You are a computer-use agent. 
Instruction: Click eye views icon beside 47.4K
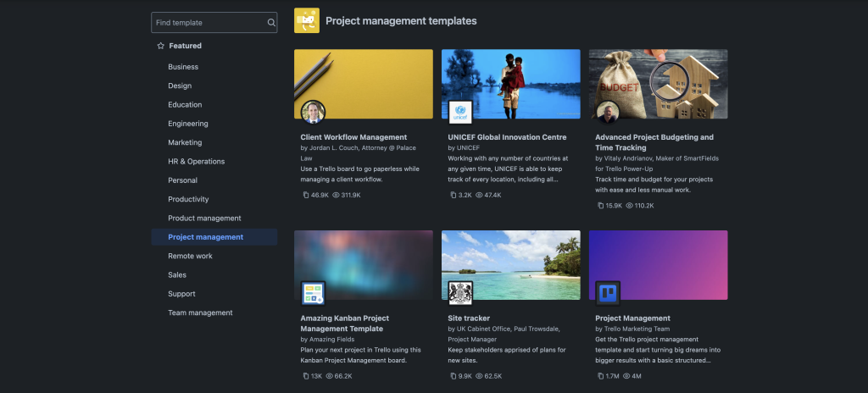point(479,195)
